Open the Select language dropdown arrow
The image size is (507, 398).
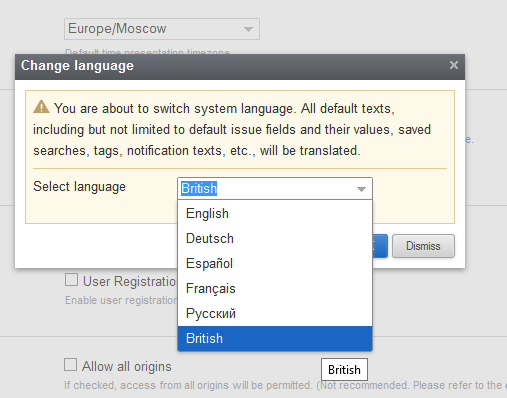[361, 189]
